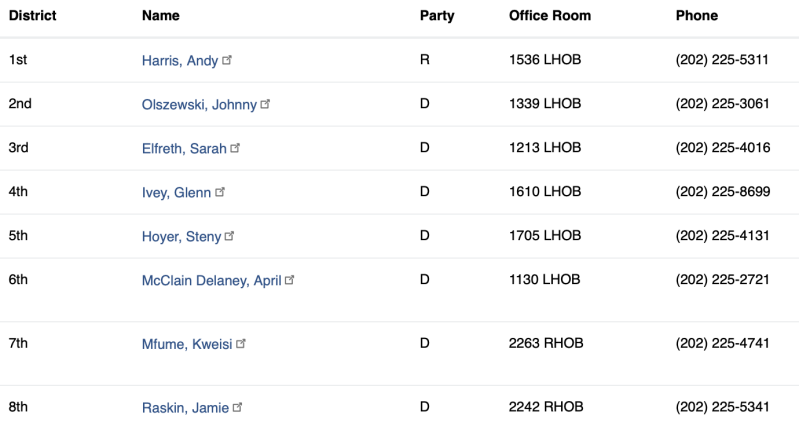
Task: Click external link icon beside Hoyer, Steny
Action: pyautogui.click(x=230, y=236)
